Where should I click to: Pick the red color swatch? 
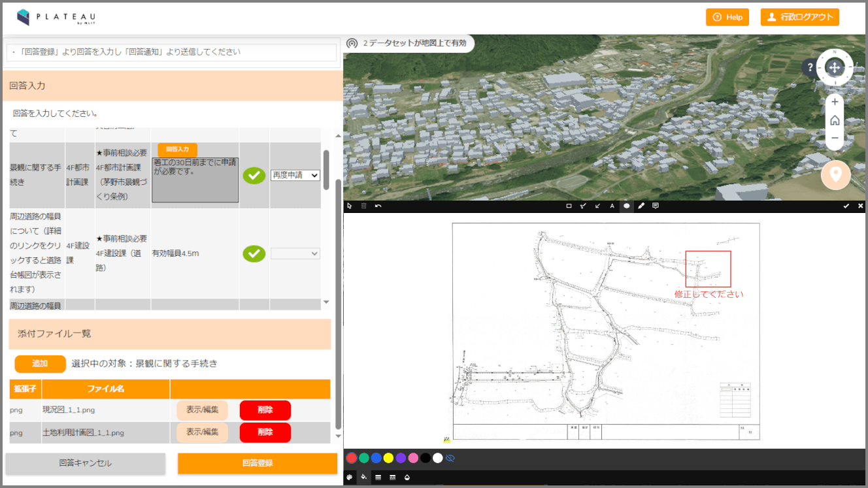point(352,458)
